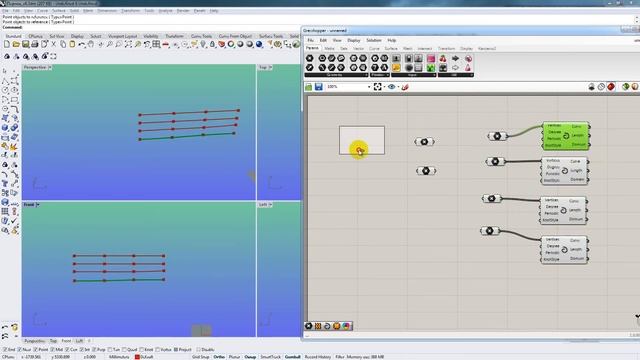Switch to the Kangaroo2 tab in Grasshopper
The width and height of the screenshot is (640, 360).
(x=487, y=49)
